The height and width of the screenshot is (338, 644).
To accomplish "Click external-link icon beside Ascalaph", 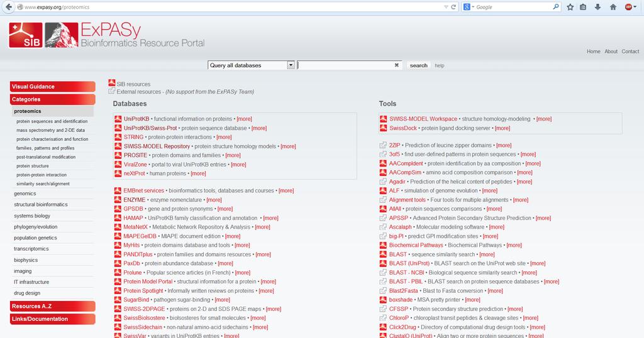I will point(383,227).
